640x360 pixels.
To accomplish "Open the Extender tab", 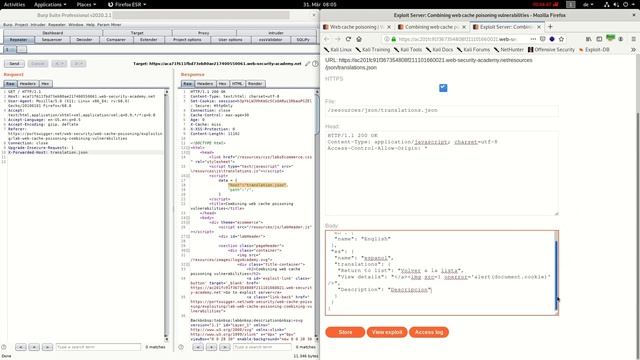I will tap(149, 40).
